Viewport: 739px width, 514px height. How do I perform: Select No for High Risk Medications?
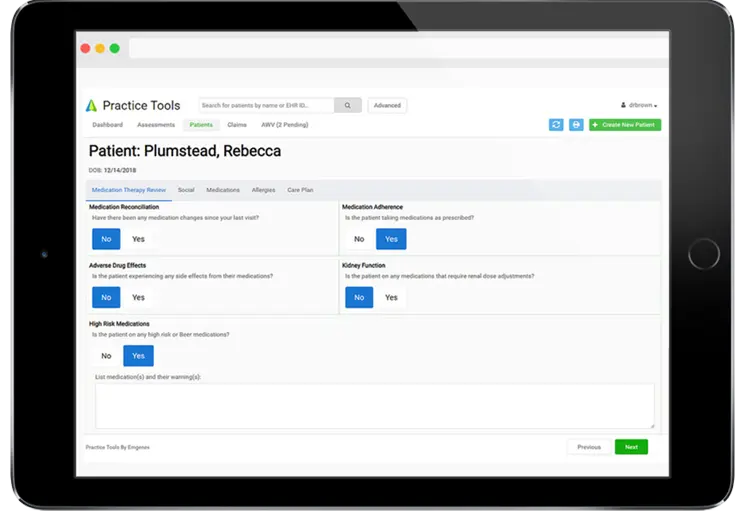pos(106,356)
